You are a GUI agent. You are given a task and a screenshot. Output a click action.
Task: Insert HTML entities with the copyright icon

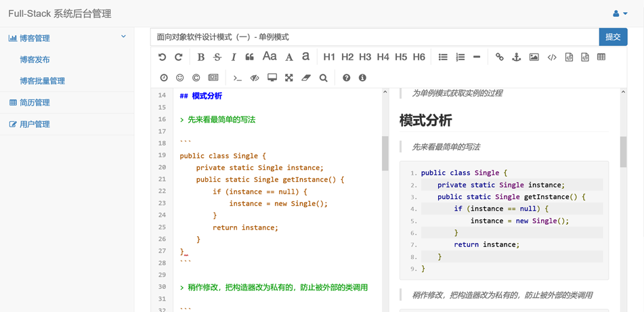click(x=196, y=77)
